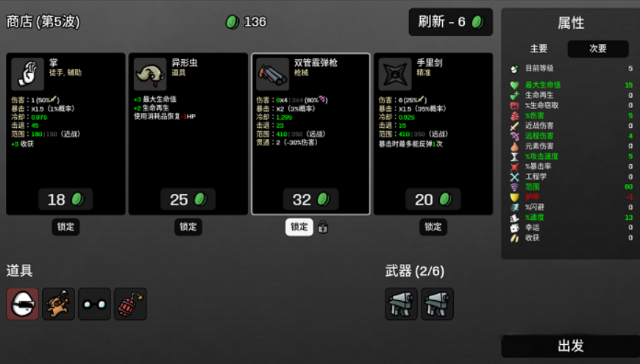Click the alien worm item icon
Screen dimensions: 640x364
(150, 74)
